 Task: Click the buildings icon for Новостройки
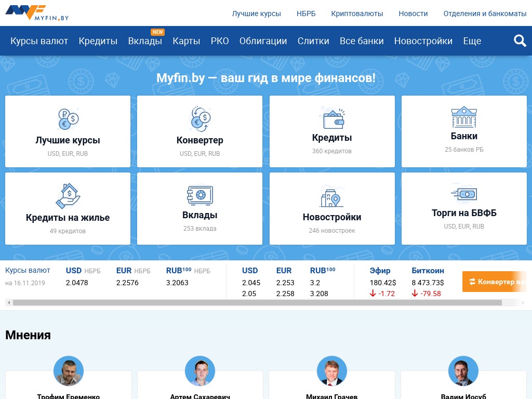pos(332,196)
